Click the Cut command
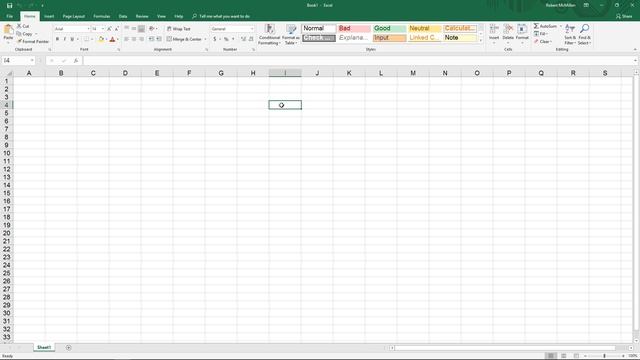Viewport: 640px width, 360px height. (x=23, y=26)
